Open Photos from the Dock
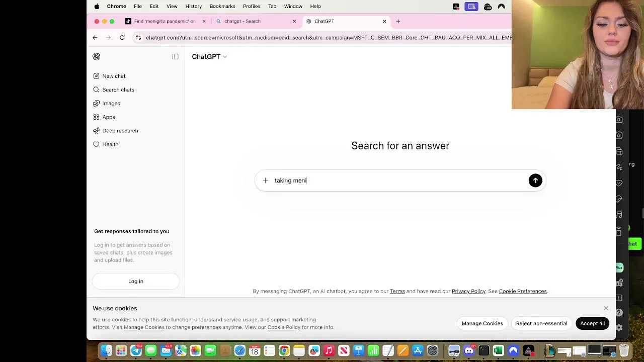This screenshot has height=362, width=644. point(195,350)
